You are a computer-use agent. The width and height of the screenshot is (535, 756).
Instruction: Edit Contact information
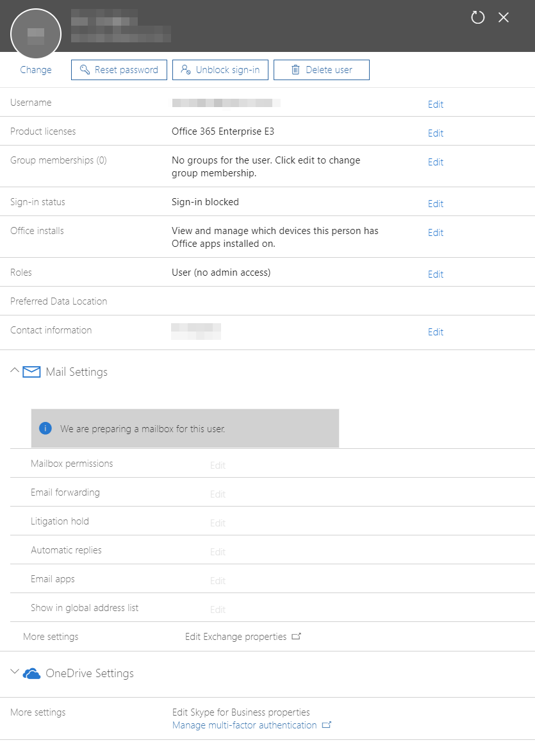436,332
